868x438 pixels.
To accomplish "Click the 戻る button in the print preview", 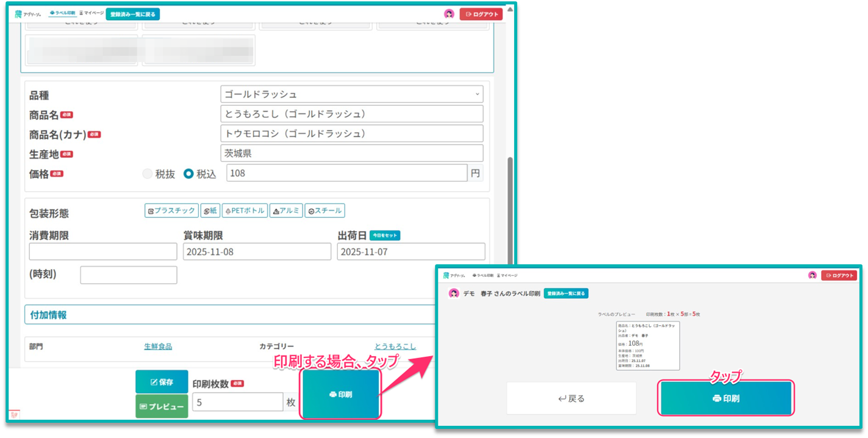I will coord(571,398).
